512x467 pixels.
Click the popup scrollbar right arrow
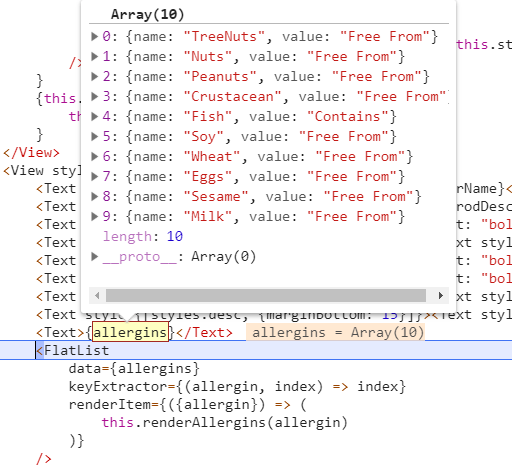coord(441,296)
